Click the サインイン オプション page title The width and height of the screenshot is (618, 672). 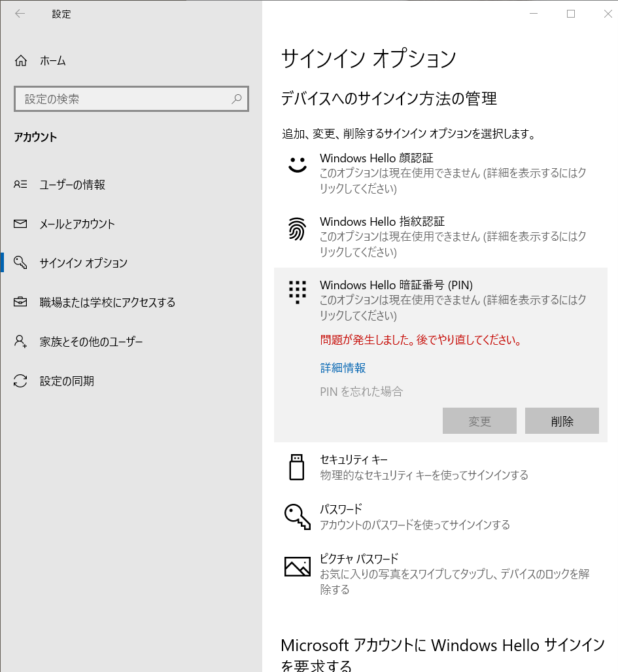(x=369, y=58)
